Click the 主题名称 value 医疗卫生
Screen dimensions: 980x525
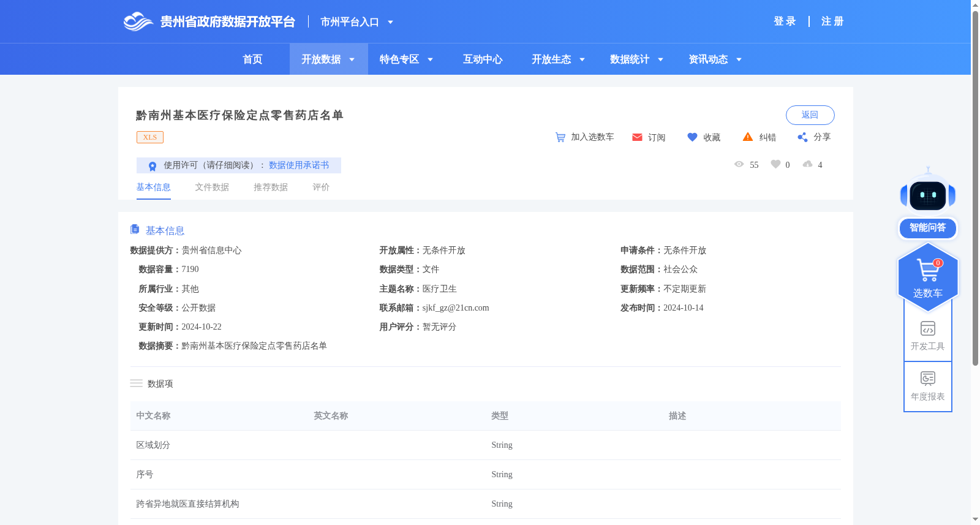pyautogui.click(x=439, y=289)
